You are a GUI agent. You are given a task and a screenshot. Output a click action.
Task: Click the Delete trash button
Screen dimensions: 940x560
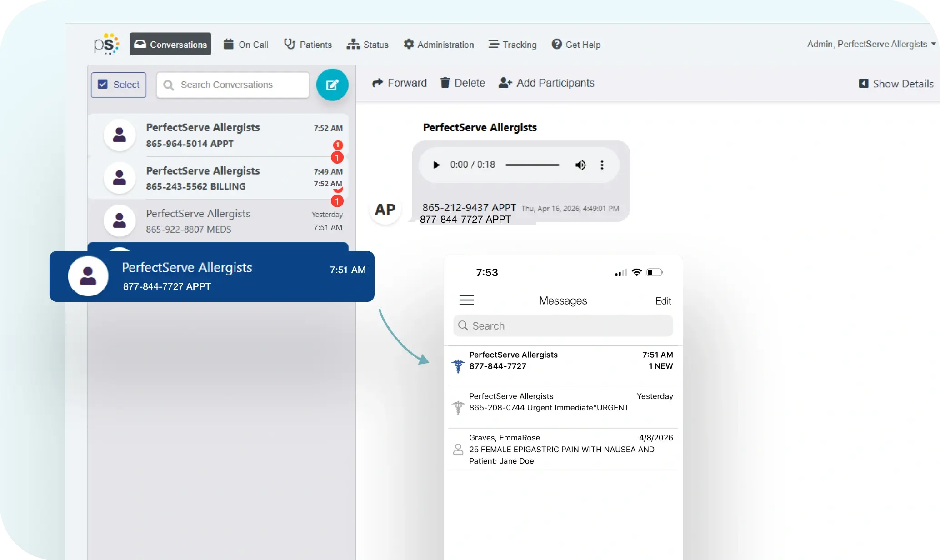click(462, 83)
